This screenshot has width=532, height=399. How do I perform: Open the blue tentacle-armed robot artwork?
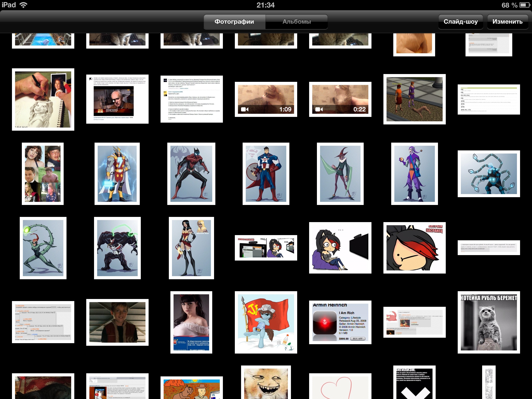pos(489,174)
